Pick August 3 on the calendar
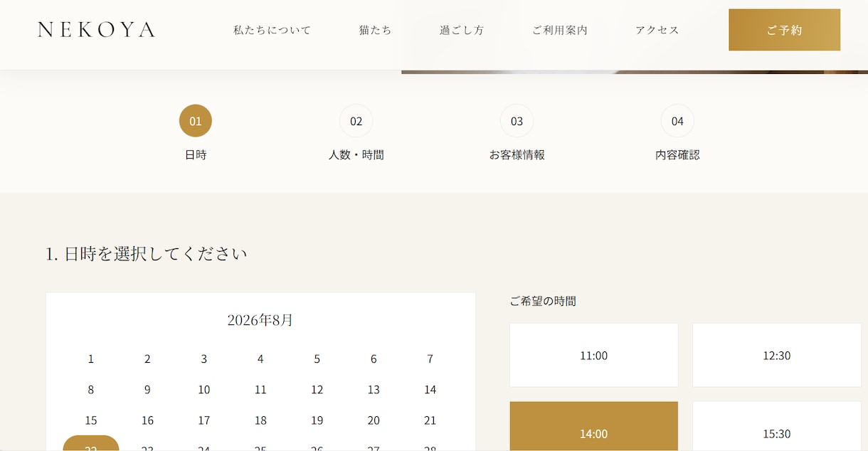 pyautogui.click(x=204, y=359)
